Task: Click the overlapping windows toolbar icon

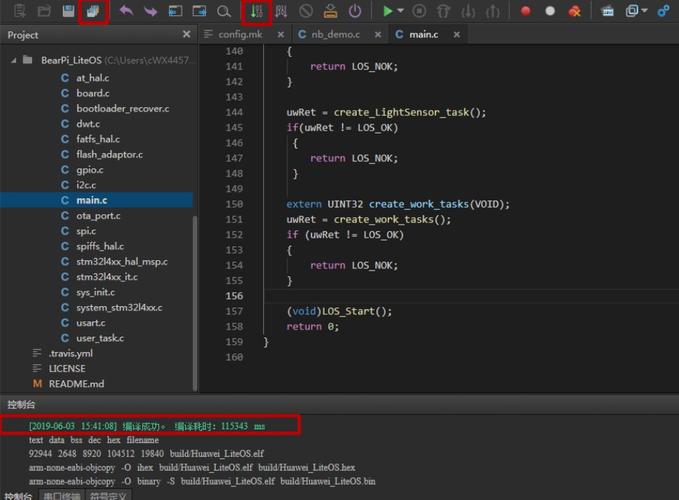Action: (x=632, y=11)
